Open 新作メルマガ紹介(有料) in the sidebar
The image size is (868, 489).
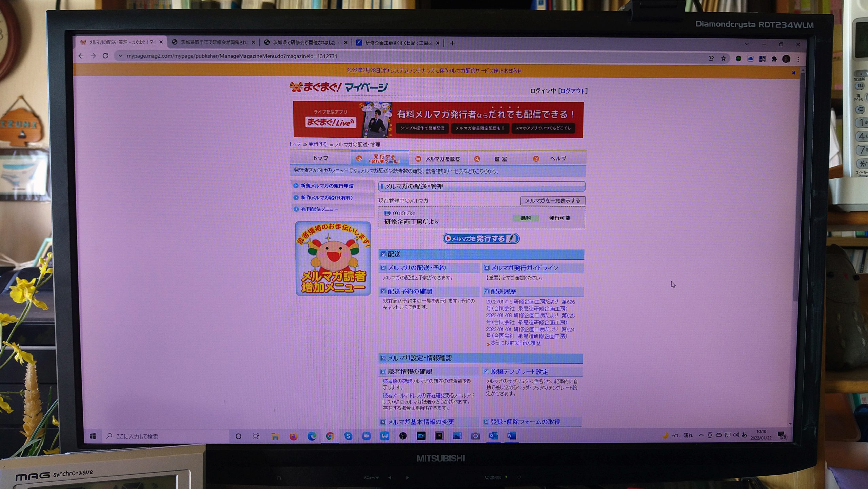(x=327, y=198)
